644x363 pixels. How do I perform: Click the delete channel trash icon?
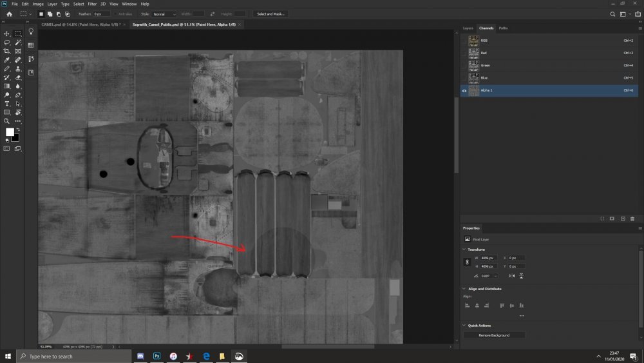pyautogui.click(x=632, y=219)
